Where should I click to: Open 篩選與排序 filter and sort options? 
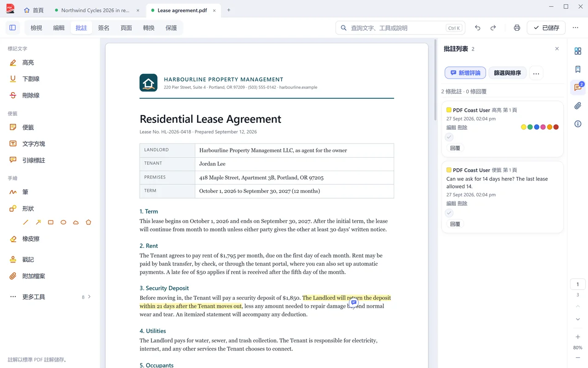507,73
